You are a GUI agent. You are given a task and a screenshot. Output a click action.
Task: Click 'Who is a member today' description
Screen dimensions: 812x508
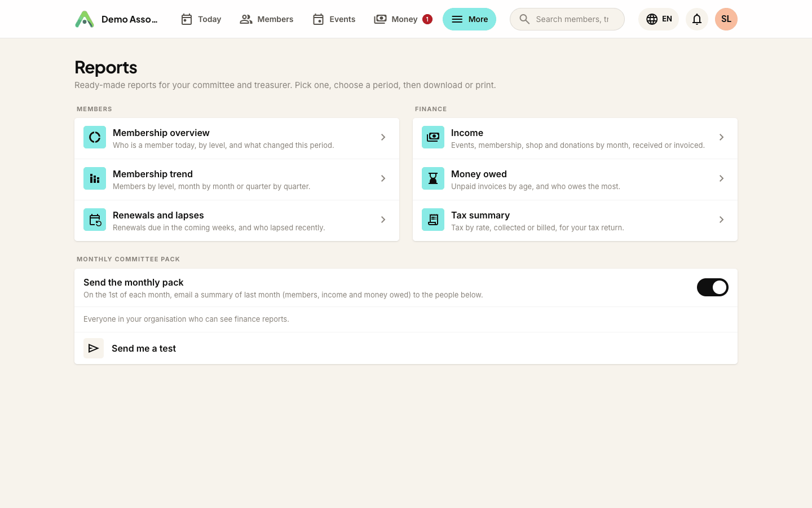[223, 145]
